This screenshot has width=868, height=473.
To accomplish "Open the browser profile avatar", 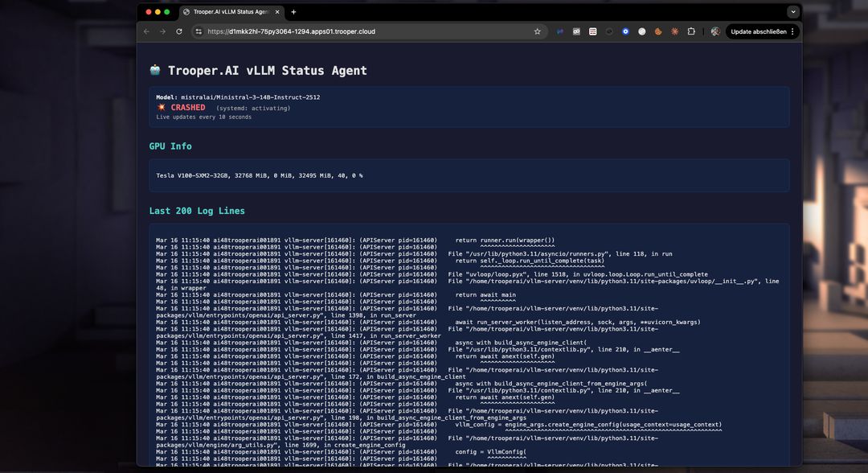I will click(715, 31).
